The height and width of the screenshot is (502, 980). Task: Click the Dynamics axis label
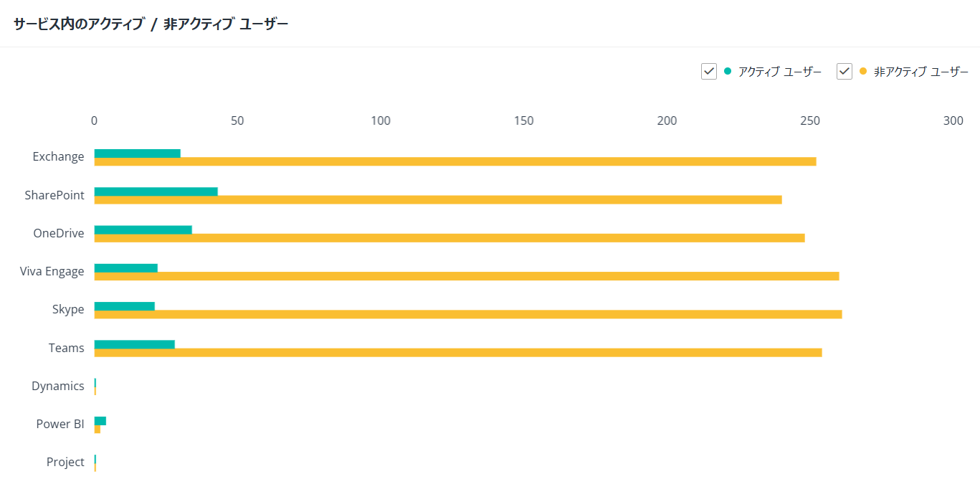click(57, 386)
